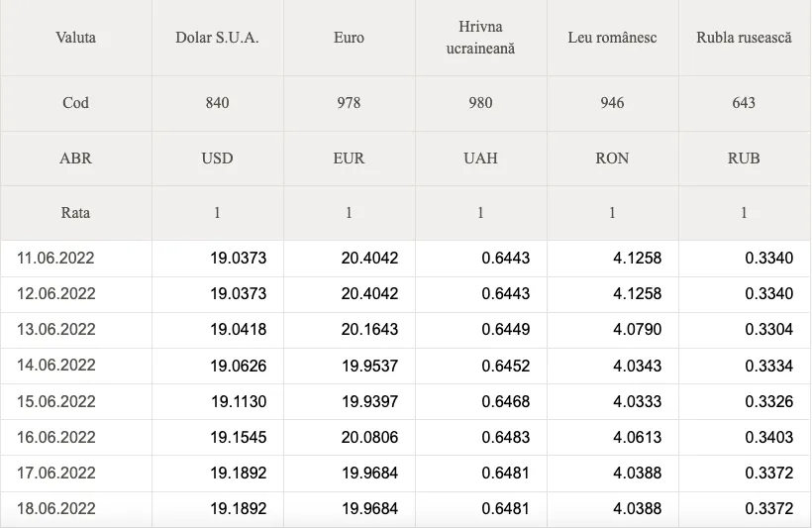The image size is (812, 528).
Task: Select RUB rate 0.3403 value
Action: (x=769, y=437)
